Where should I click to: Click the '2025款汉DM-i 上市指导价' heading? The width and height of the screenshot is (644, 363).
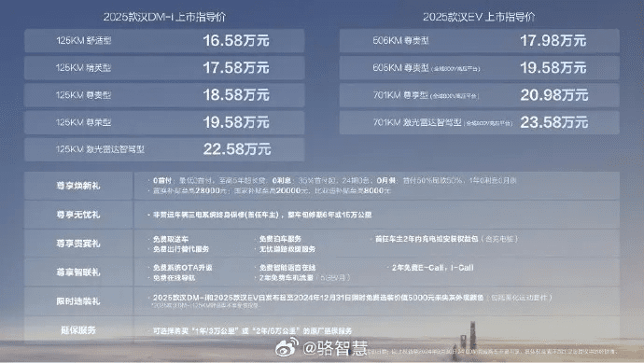point(164,17)
